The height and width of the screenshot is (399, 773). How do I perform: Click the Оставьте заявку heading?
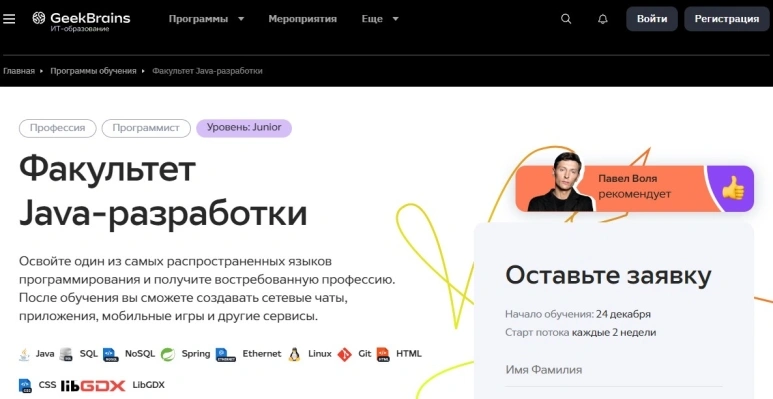coord(608,275)
